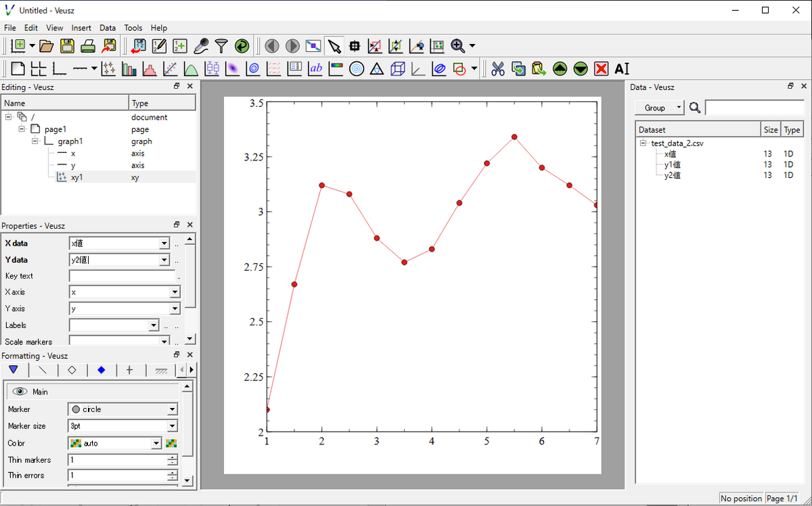This screenshot has width=812, height=506.
Task: Select the y1値 dataset
Action: [672, 164]
